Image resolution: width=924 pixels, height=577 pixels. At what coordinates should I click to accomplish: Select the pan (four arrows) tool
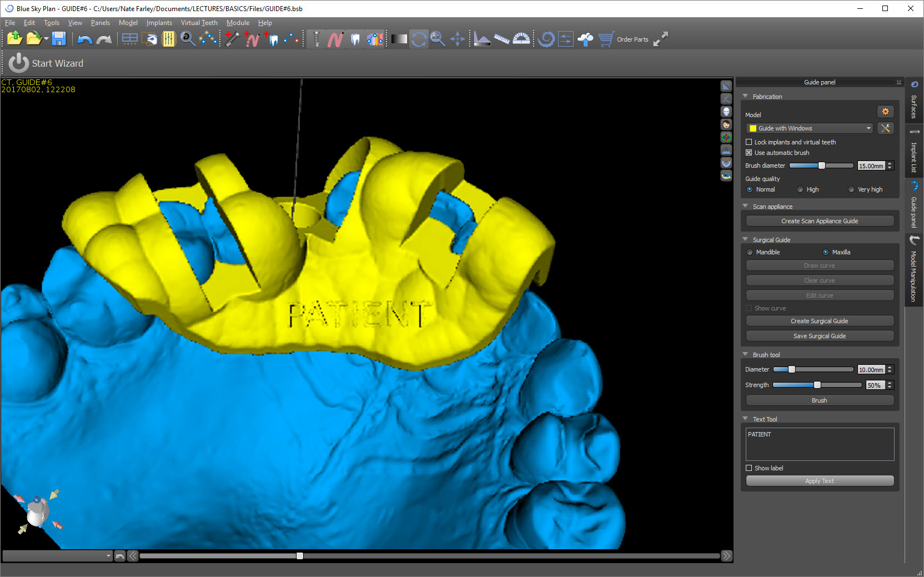(458, 39)
